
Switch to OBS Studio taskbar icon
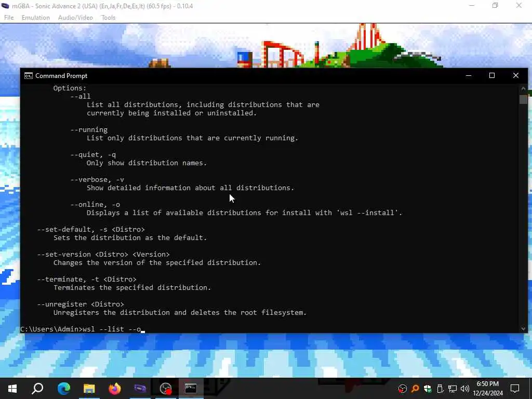166,389
